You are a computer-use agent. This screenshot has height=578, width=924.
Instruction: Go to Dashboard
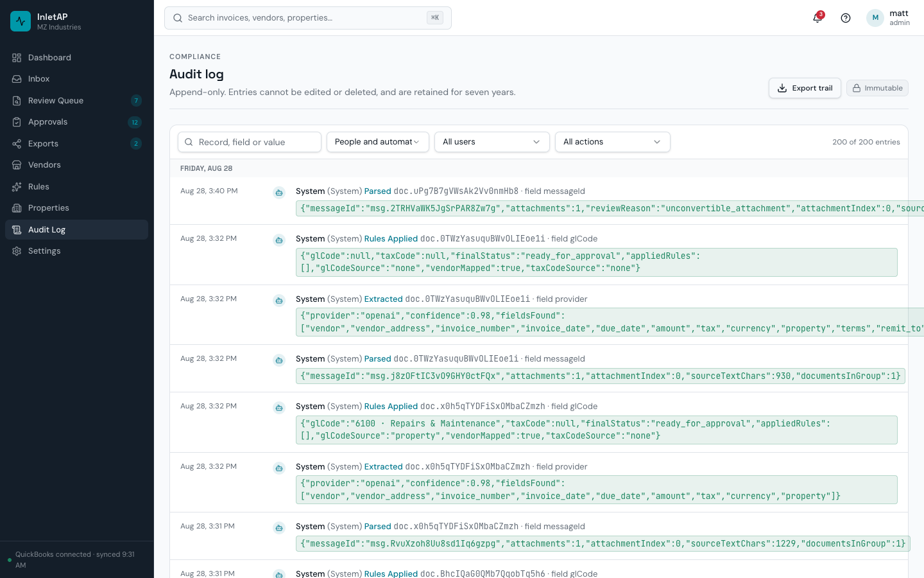click(x=76, y=58)
